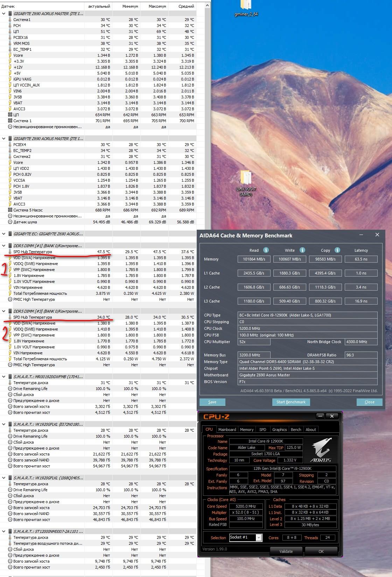Click the CPU Clock 5200.0 MHz field
392x577 pixels.
(x=307, y=328)
